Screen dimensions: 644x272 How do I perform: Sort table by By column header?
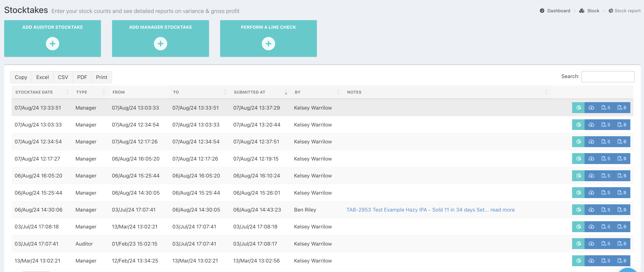tap(317, 92)
